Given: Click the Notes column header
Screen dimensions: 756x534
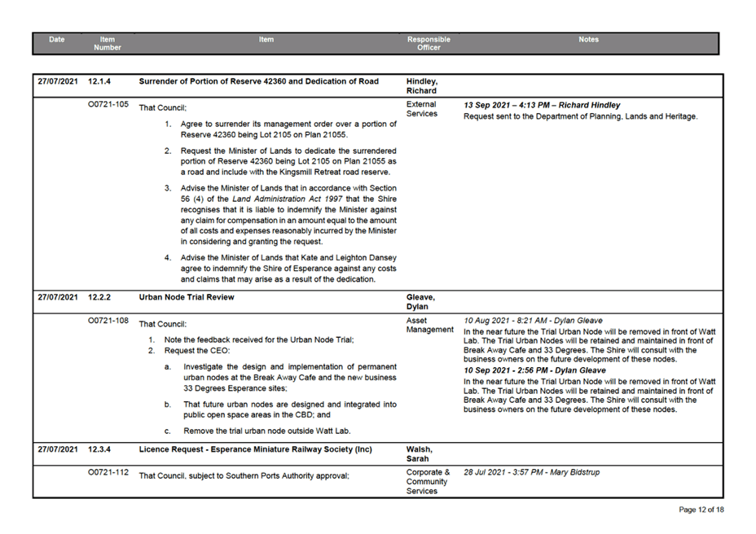Looking at the screenshot, I should (588, 39).
